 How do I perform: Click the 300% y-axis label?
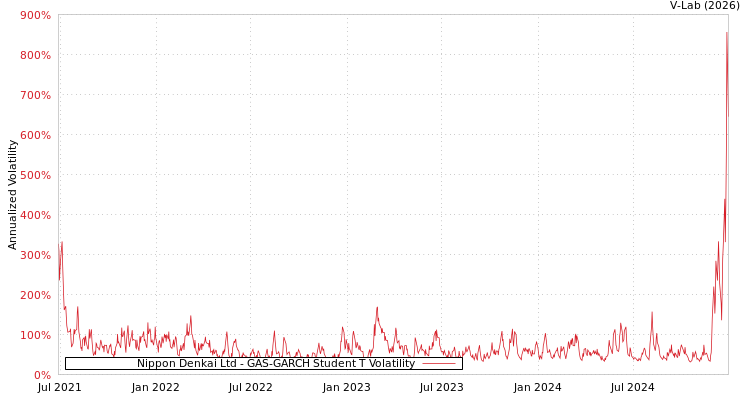(35, 255)
